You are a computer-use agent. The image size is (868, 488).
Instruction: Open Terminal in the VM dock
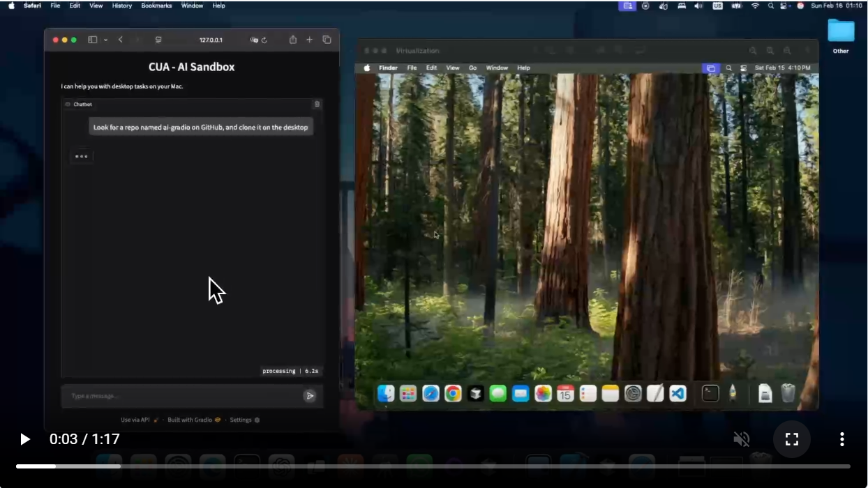pyautogui.click(x=710, y=393)
